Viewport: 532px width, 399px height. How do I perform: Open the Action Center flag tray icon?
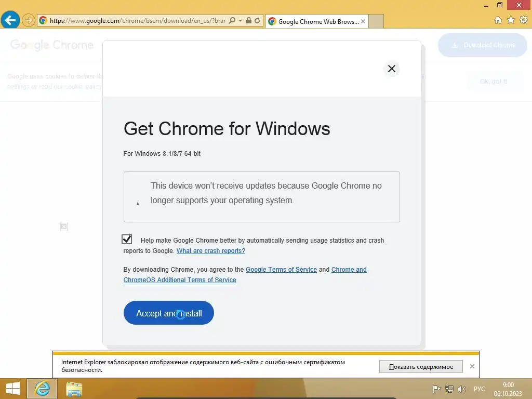tap(436, 389)
